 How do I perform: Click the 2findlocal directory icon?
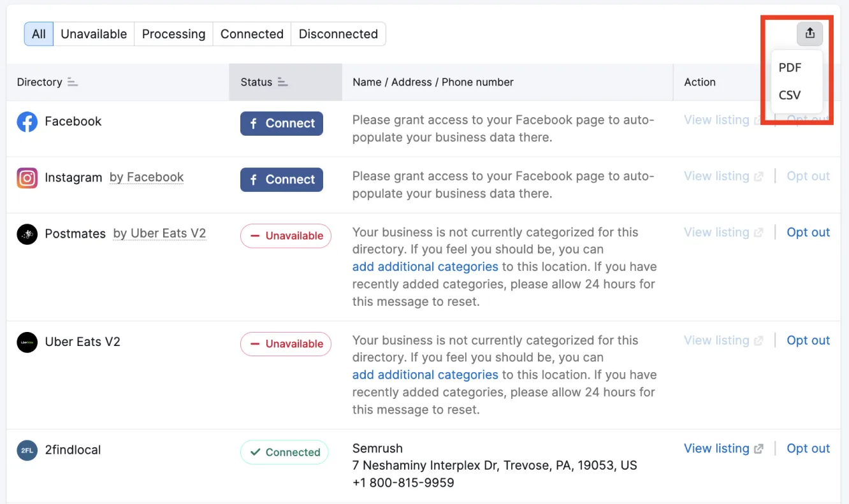coord(27,450)
